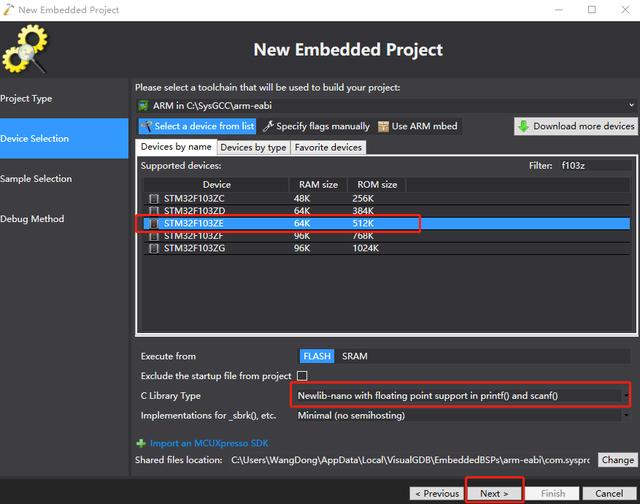Viewport: 640px width, 504px height.
Task: Set Execute from to SRAM
Action: coord(354,356)
